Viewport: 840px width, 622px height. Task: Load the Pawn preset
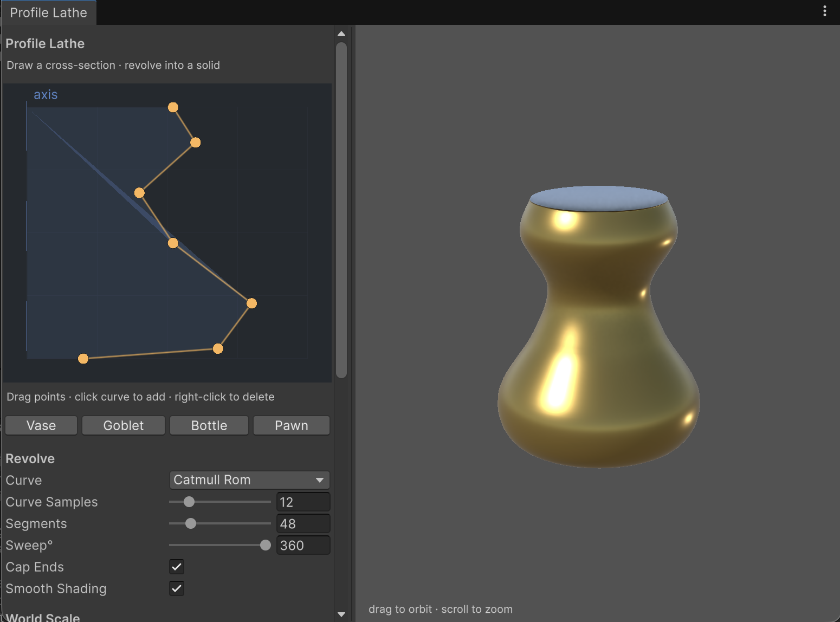(292, 425)
